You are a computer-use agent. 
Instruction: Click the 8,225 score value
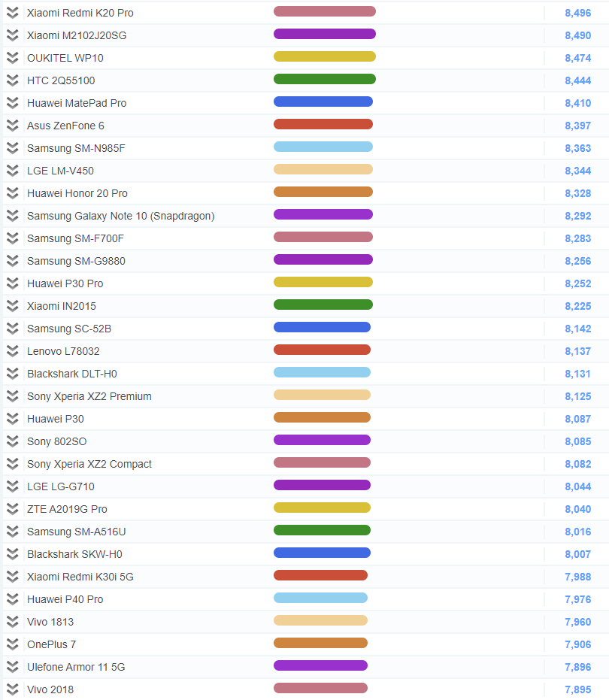tap(577, 306)
